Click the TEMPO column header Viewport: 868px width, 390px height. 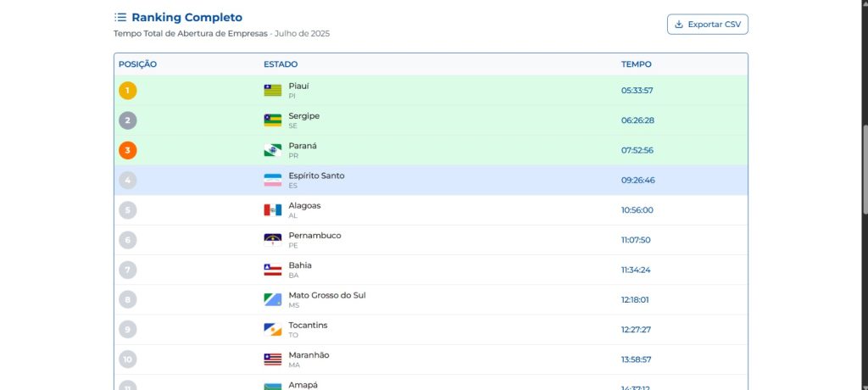(636, 64)
